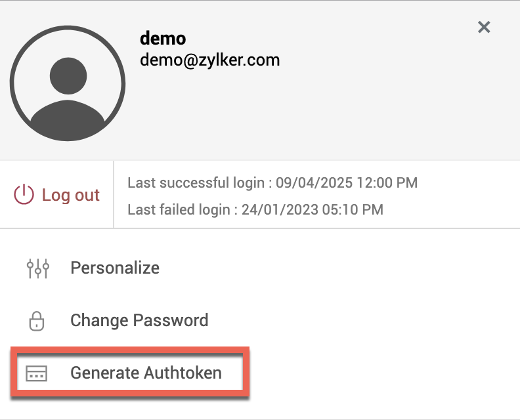The image size is (520, 420).
Task: Click the 09/04/2025 12:00 PM login timestamp
Action: tap(347, 182)
